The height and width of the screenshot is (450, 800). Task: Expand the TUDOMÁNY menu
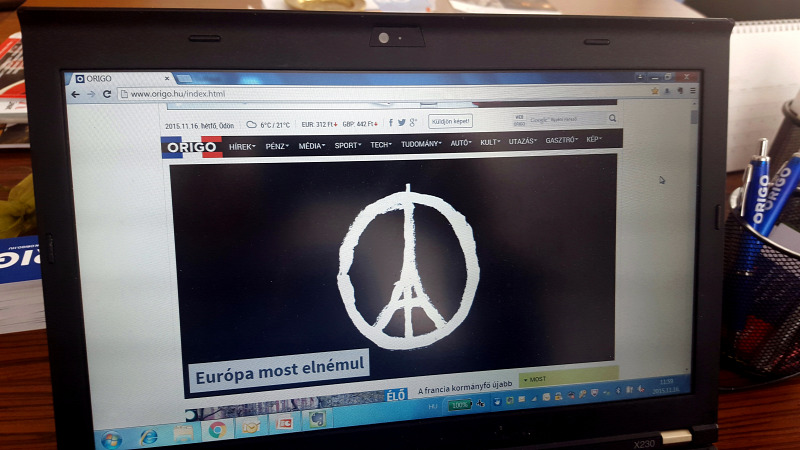[x=421, y=144]
